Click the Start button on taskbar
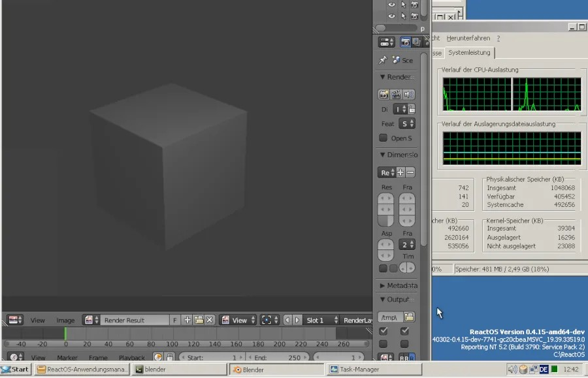Image resolution: width=588 pixels, height=378 pixels. (16, 369)
